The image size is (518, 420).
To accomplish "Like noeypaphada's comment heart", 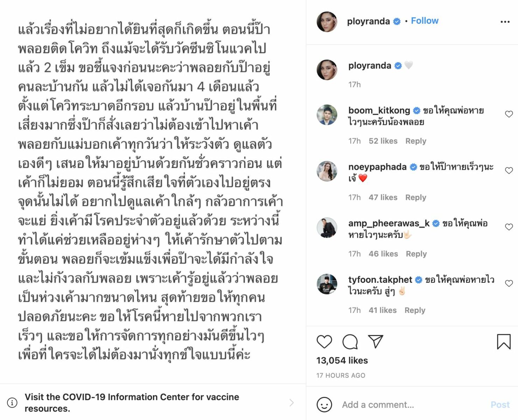I will 509,170.
